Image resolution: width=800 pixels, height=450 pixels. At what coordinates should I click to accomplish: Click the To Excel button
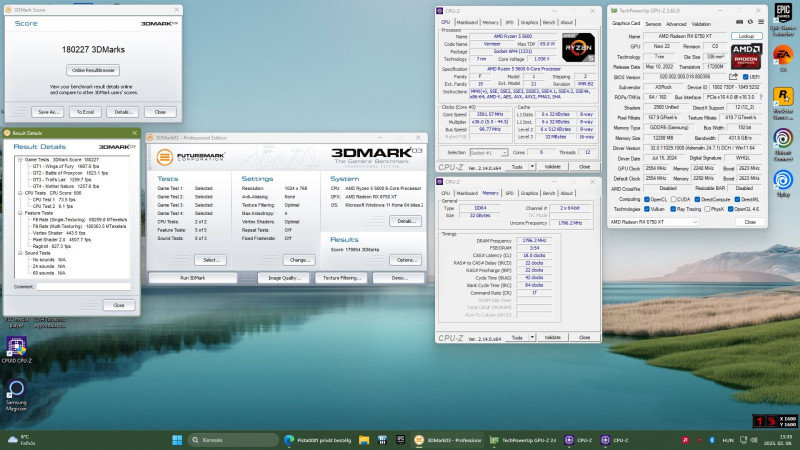(85, 112)
